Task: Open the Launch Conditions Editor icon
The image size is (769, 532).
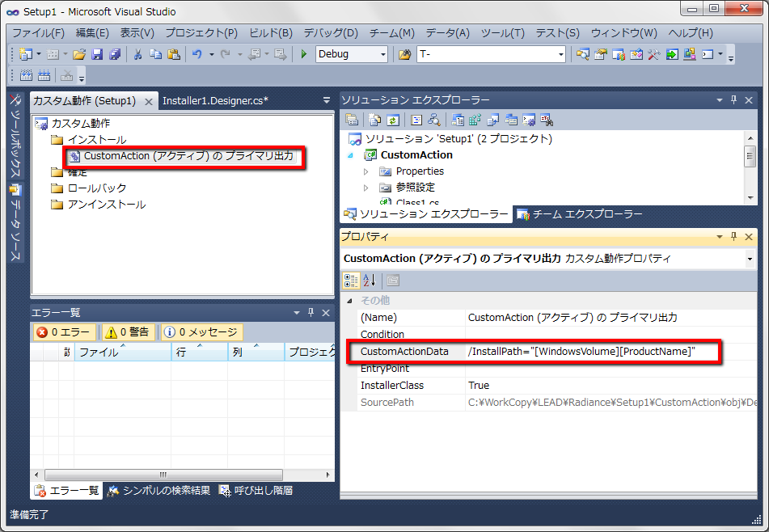Action: 547,120
